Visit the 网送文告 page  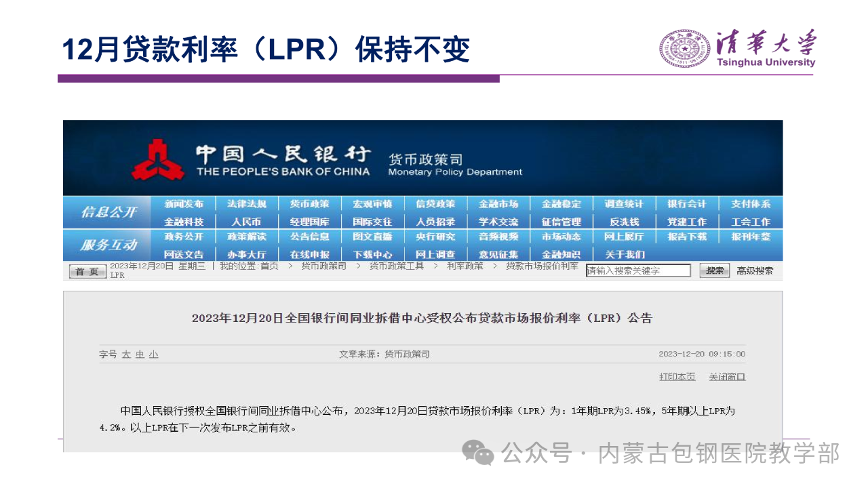click(184, 255)
